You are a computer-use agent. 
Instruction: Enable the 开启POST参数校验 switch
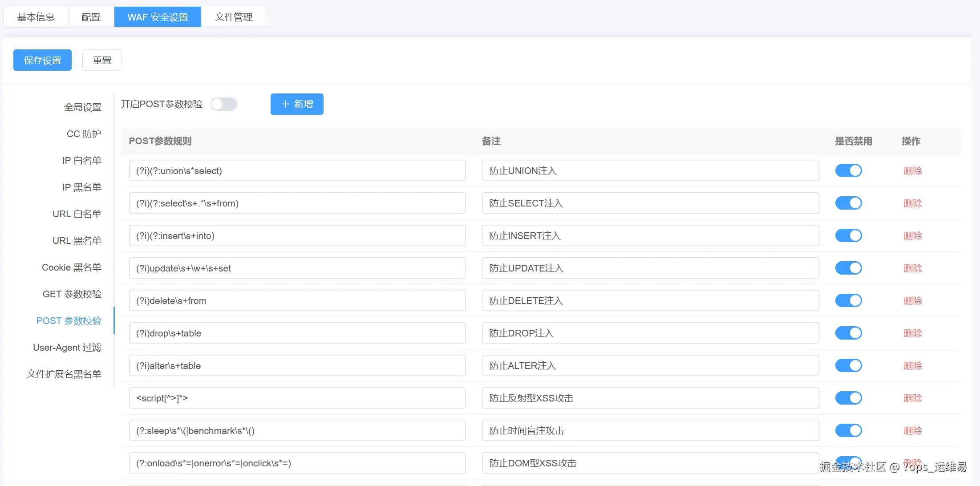click(x=224, y=104)
